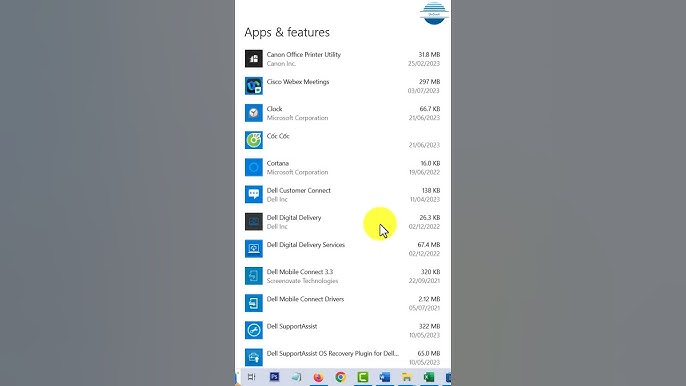Click the taskbar icon between Photoshop and Firefox
This screenshot has width=686, height=386.
(x=296, y=377)
